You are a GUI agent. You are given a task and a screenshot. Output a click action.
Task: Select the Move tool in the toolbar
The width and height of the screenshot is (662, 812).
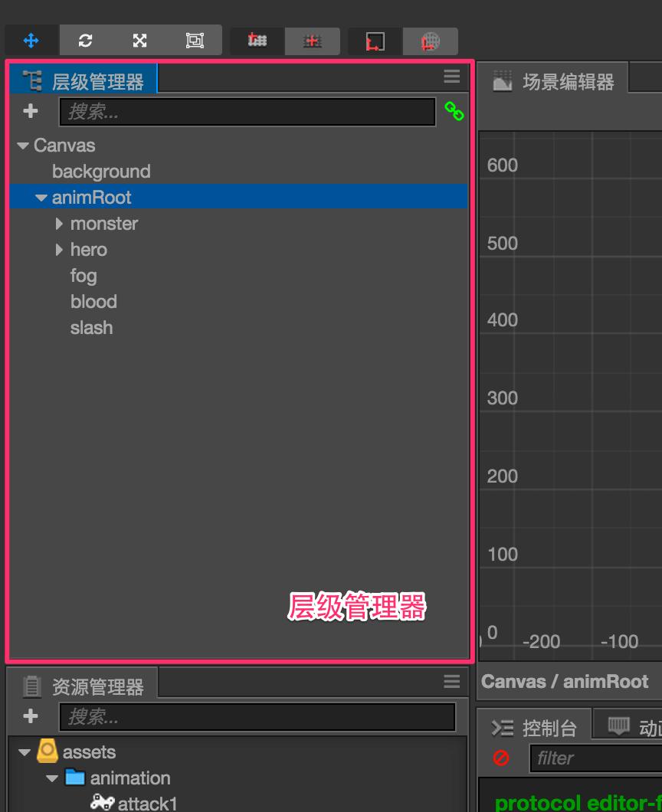(31, 41)
